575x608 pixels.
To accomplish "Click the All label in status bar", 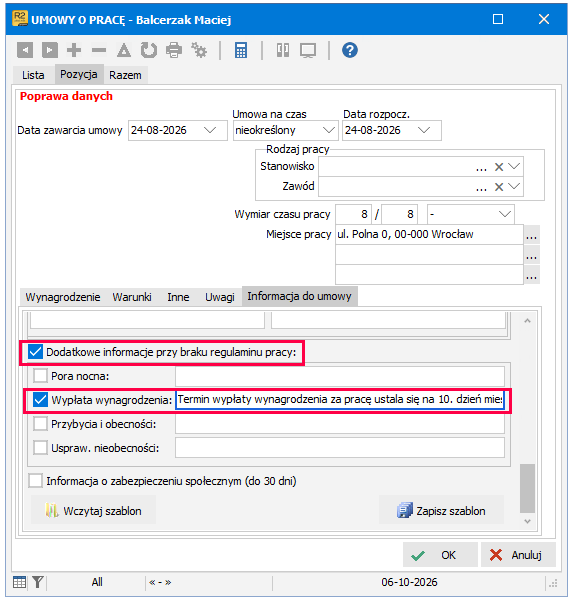I will coord(97,582).
